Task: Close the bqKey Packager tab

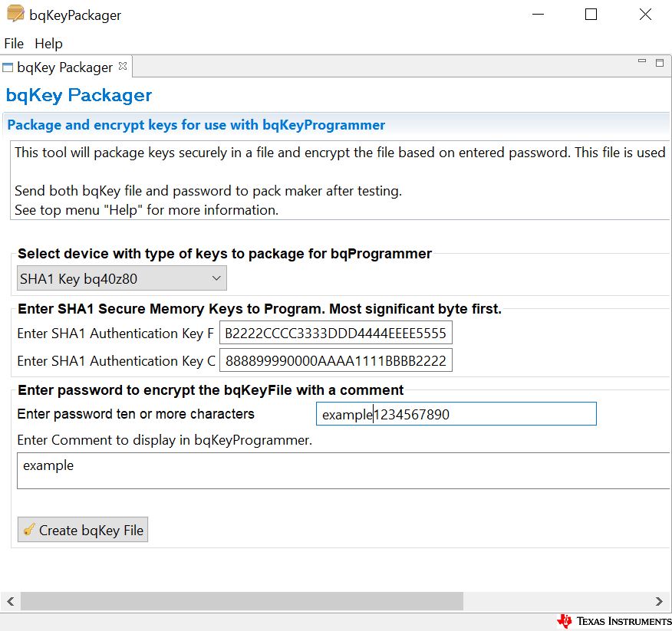Action: pos(123,67)
